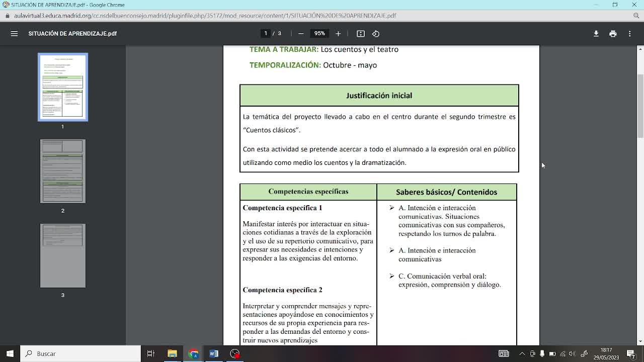Edit the current page number field
644x362 pixels.
(x=266, y=34)
